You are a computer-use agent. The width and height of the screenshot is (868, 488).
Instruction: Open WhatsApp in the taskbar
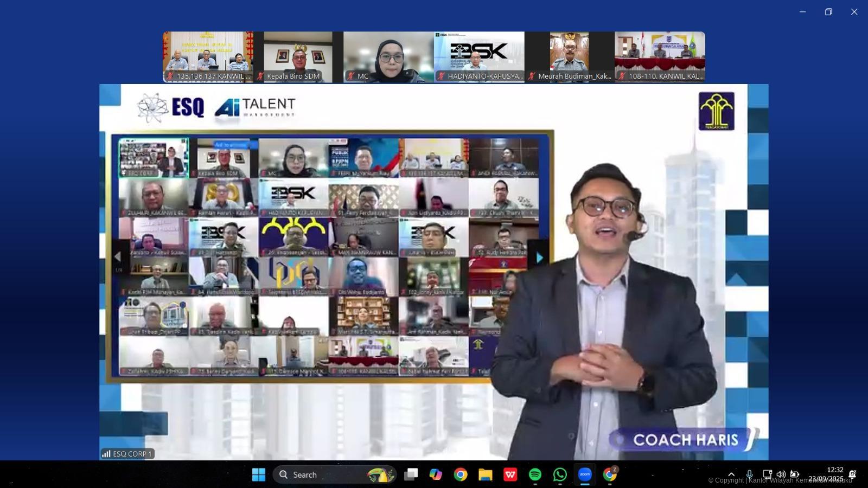coord(560,474)
